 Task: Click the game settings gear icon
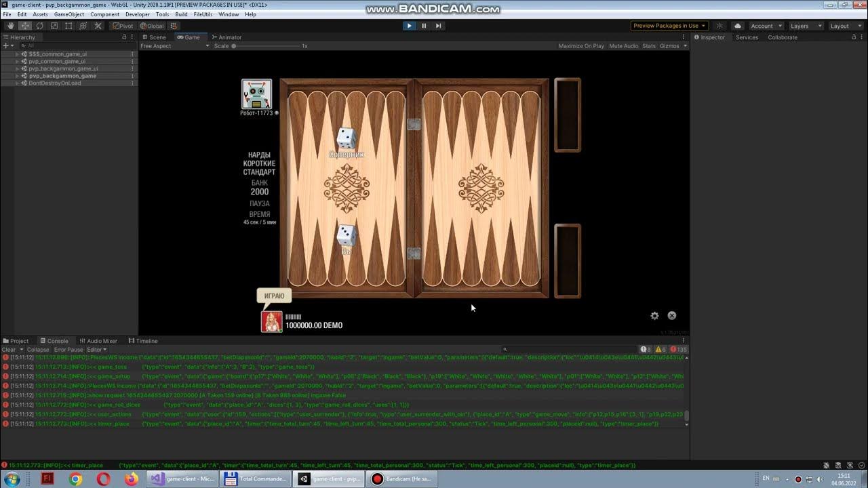(654, 316)
